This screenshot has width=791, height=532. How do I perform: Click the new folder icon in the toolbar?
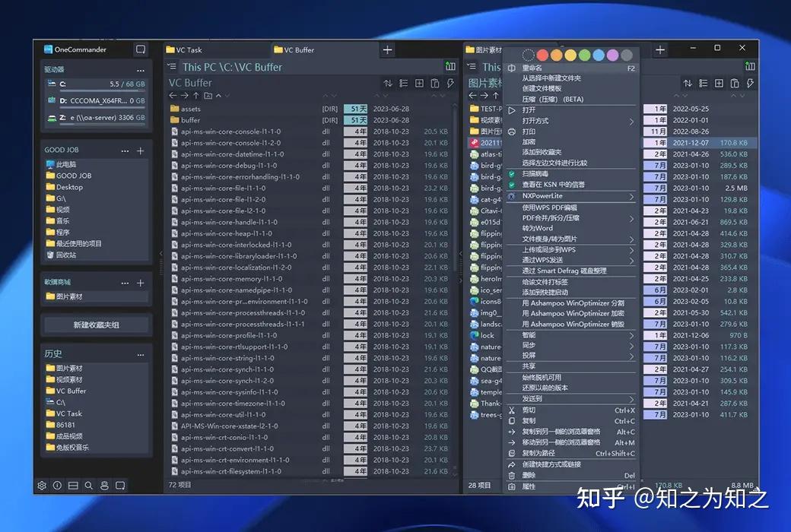point(419,83)
